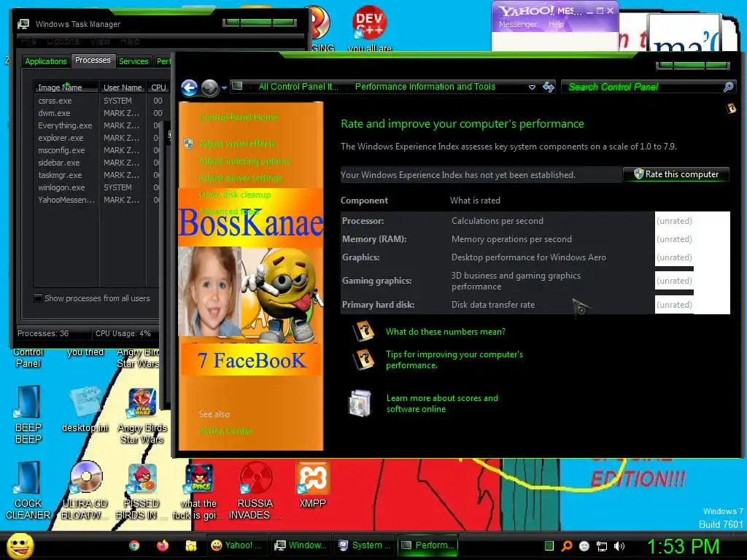Screen dimensions: 747x560
Task: Click the address bar's Control Panel location icon
Action: pyautogui.click(x=237, y=86)
